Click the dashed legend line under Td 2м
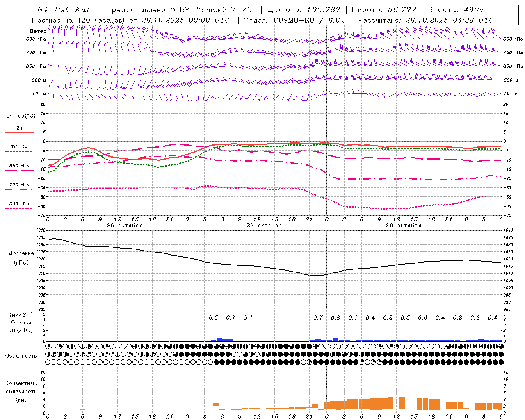 coord(18,152)
